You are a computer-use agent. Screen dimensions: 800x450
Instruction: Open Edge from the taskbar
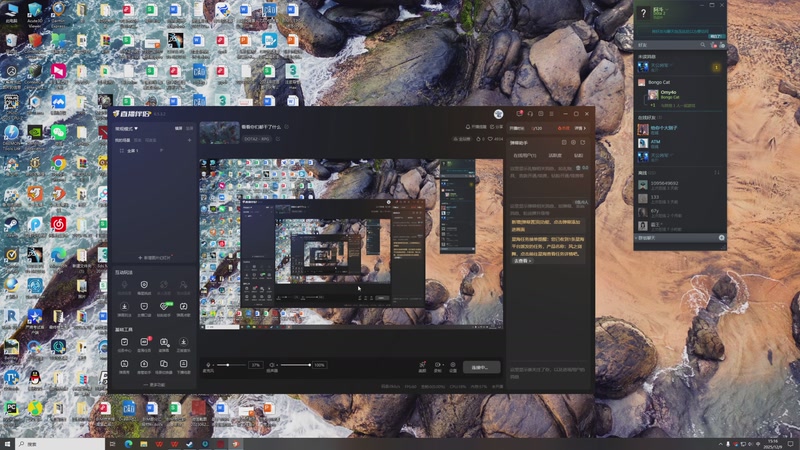pyautogui.click(x=128, y=444)
